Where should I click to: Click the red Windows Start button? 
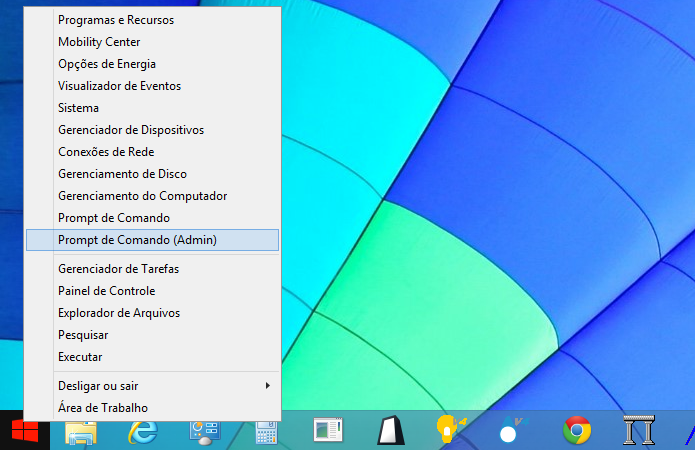pyautogui.click(x=25, y=430)
